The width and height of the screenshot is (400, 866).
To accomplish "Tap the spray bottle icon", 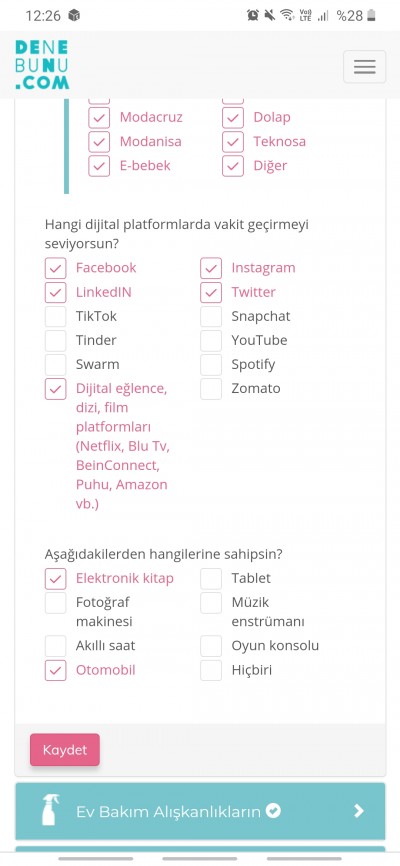I will click(50, 810).
